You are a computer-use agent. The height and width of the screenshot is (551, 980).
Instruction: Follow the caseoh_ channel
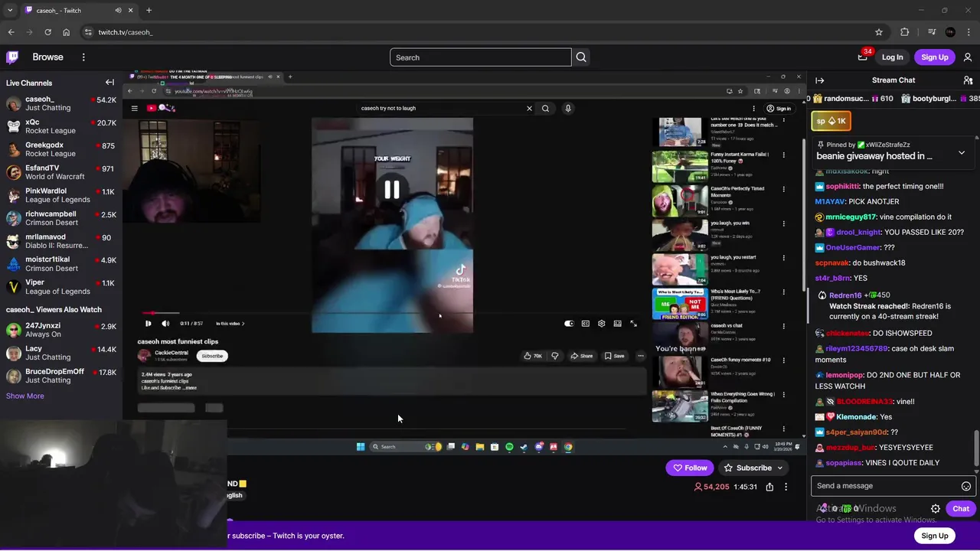pos(690,468)
